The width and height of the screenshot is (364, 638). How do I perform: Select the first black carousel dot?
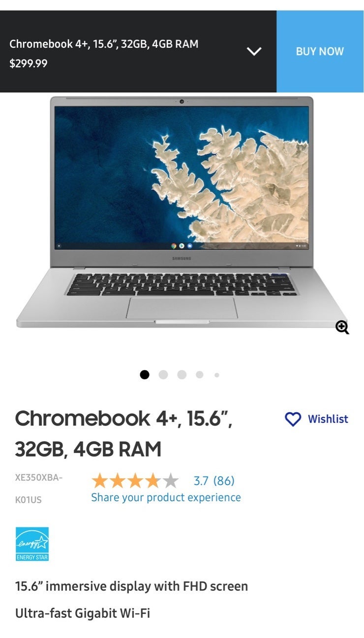pos(145,375)
